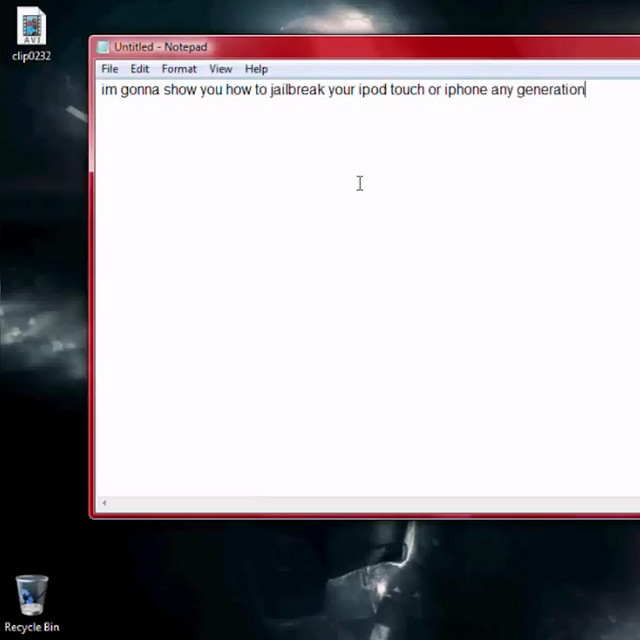Open the Format menu in Notepad

click(179, 69)
